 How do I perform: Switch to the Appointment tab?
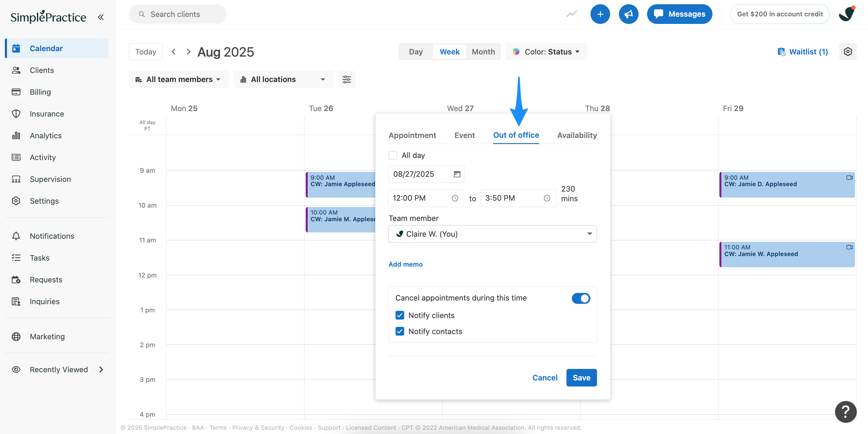412,135
